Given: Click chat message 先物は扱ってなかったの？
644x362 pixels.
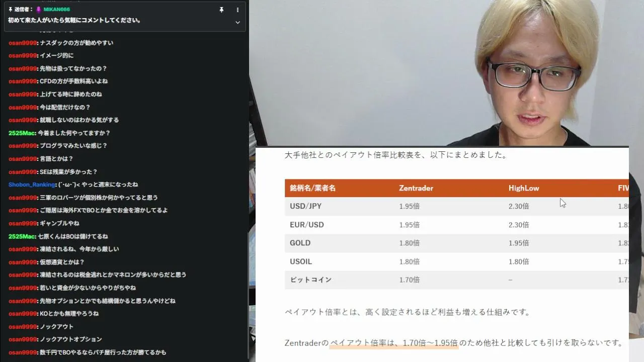Looking at the screenshot, I should (73, 68).
